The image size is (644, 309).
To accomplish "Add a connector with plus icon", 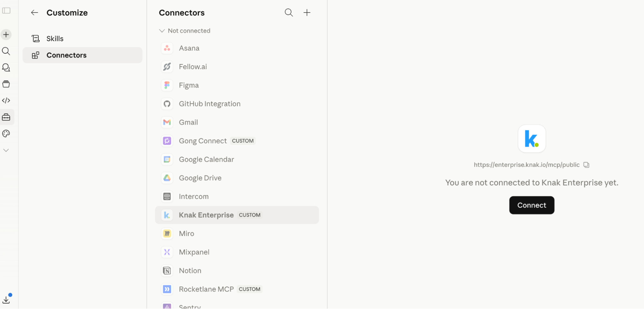I will pos(307,13).
